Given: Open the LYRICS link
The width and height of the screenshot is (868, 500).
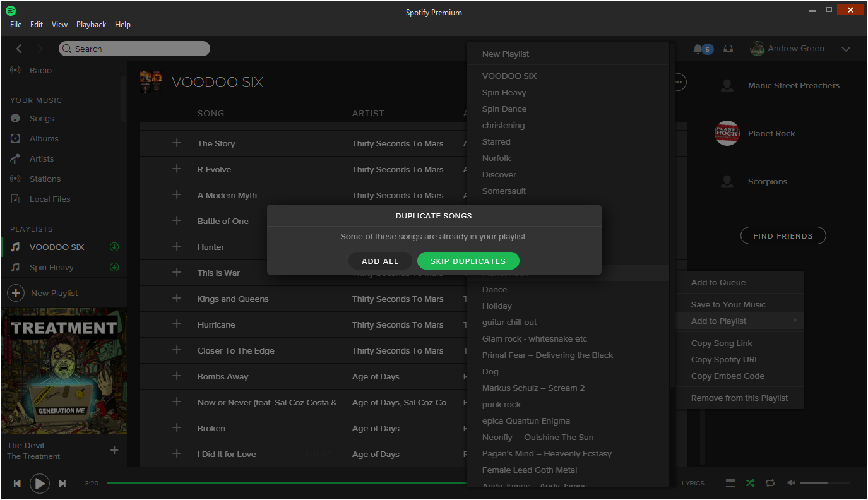Looking at the screenshot, I should (x=693, y=484).
